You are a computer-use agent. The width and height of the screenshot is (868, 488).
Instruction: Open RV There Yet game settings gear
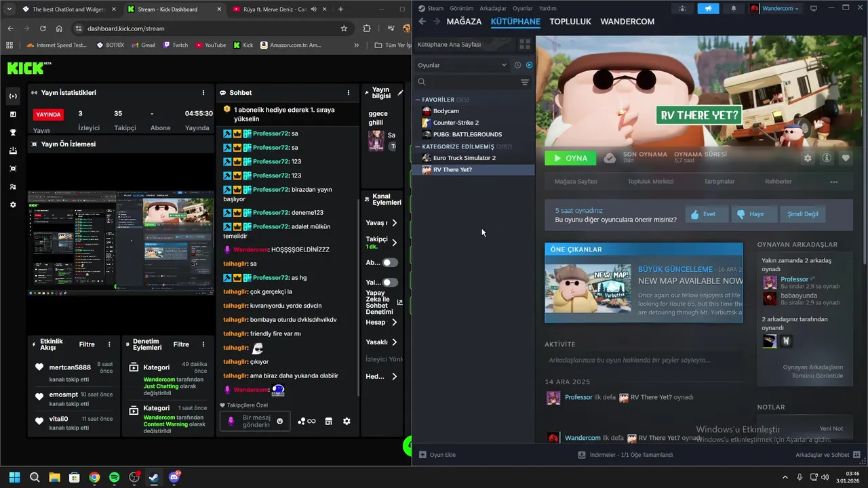808,158
